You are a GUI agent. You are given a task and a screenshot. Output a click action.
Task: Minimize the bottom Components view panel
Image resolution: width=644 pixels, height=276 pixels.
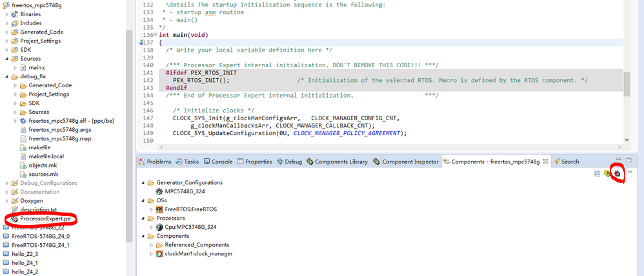(619, 159)
